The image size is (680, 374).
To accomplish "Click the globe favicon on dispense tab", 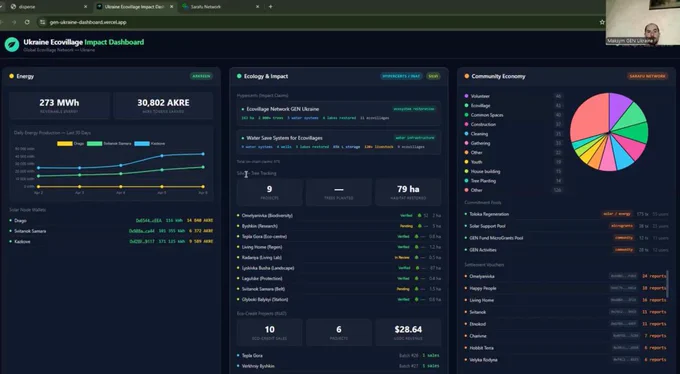I will pyautogui.click(x=13, y=7).
